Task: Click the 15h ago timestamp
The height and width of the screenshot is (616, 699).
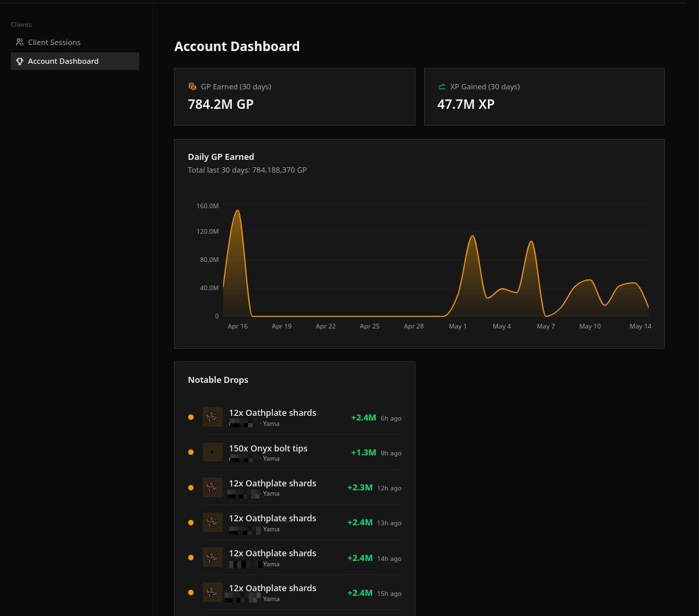Action: click(389, 594)
